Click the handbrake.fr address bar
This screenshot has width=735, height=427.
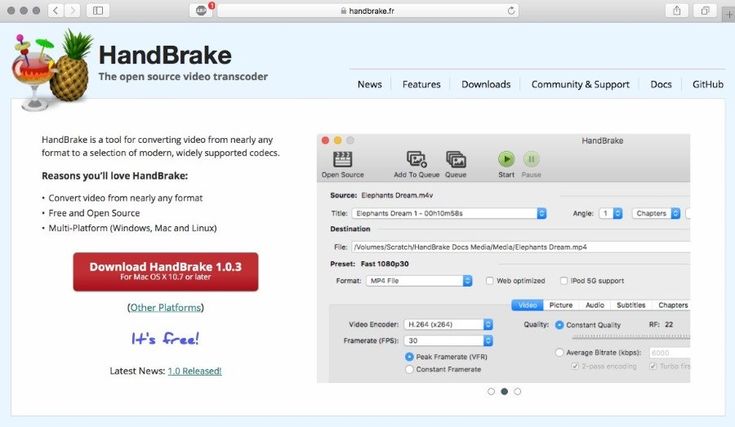pos(368,10)
